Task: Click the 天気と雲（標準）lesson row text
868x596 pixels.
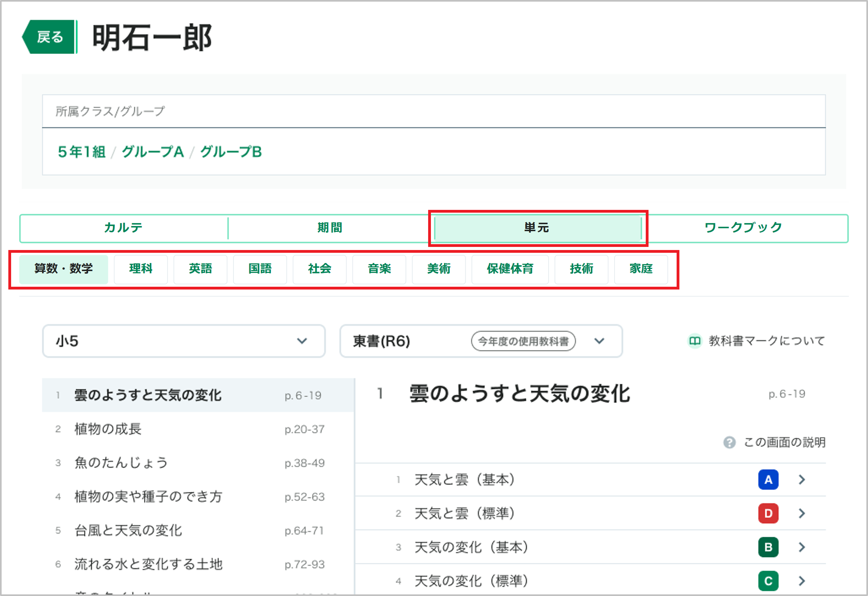Action: (x=465, y=514)
